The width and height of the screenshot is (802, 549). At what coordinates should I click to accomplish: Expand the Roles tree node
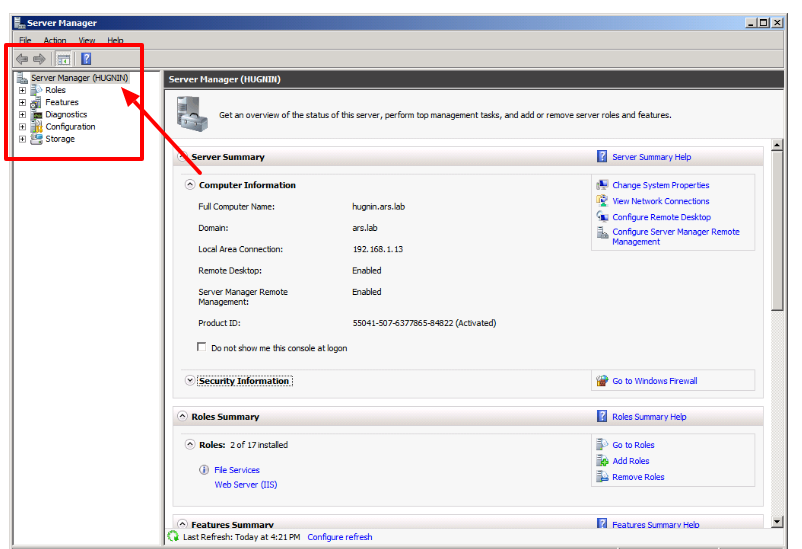click(x=23, y=90)
